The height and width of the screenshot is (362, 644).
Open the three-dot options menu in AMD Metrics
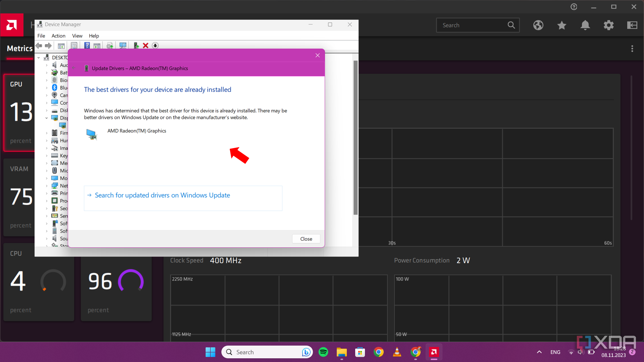pyautogui.click(x=632, y=49)
